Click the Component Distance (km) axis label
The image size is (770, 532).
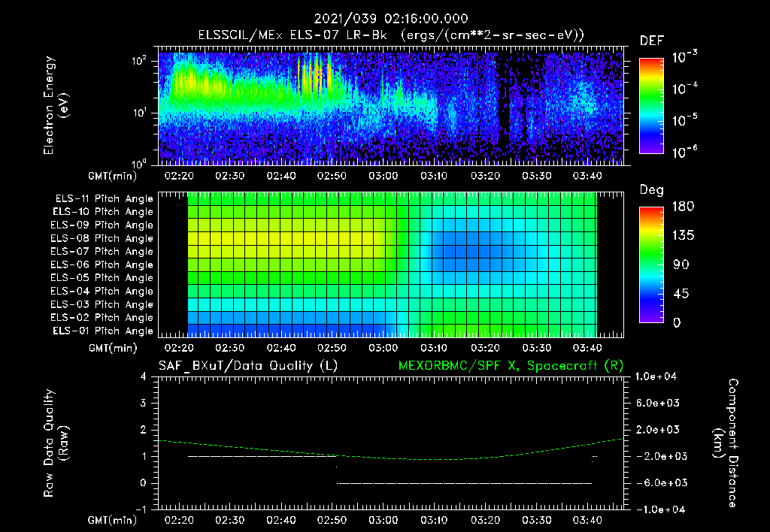click(x=726, y=443)
